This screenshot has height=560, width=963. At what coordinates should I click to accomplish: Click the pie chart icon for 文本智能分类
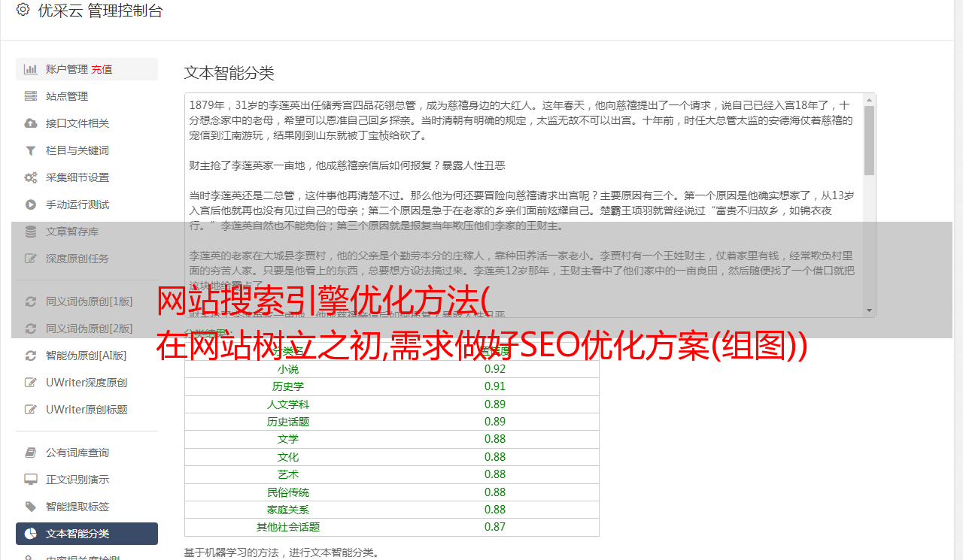point(31,534)
